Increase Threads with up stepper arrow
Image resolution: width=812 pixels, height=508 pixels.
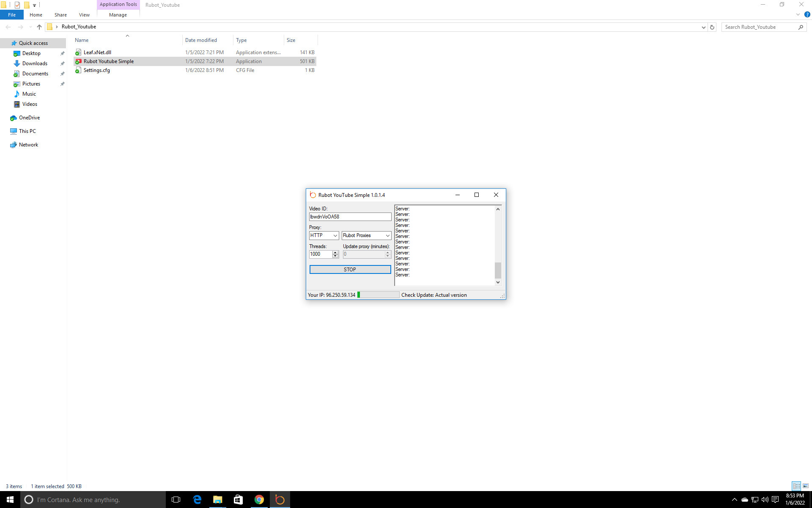coord(335,252)
